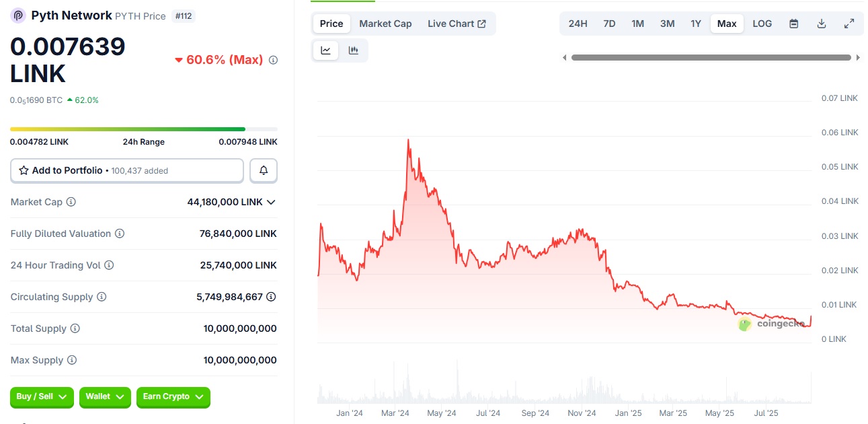The width and height of the screenshot is (868, 424).
Task: Open Market Cap info icon
Action: click(x=71, y=202)
